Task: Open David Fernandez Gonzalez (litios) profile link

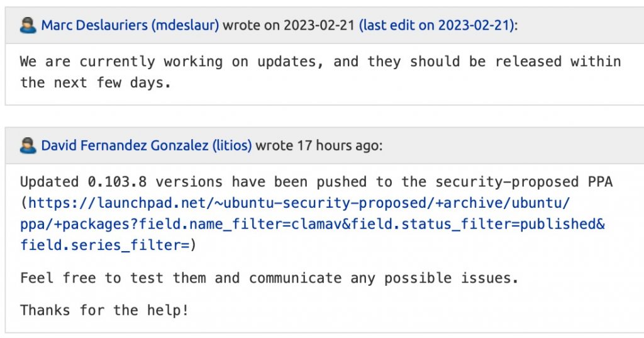Action: pyautogui.click(x=147, y=146)
